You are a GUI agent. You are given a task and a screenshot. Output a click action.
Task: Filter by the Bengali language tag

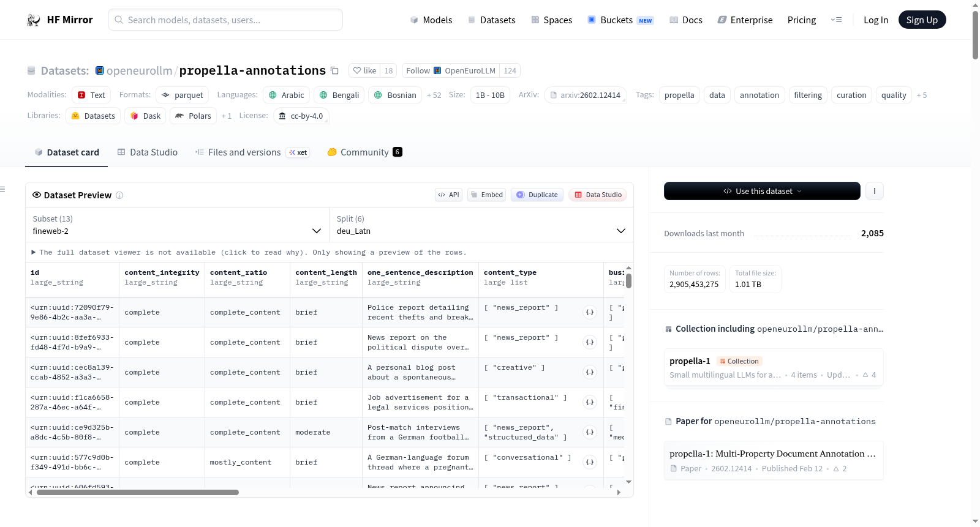(x=339, y=95)
